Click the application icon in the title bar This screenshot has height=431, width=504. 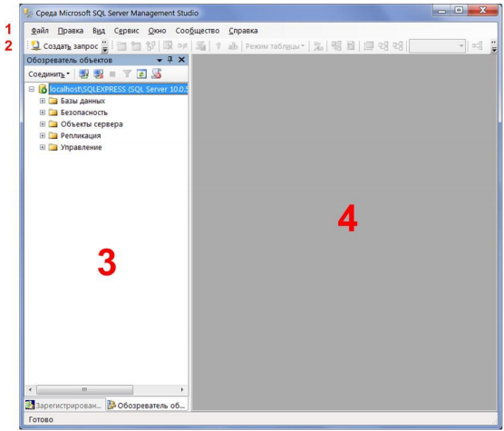[29, 14]
